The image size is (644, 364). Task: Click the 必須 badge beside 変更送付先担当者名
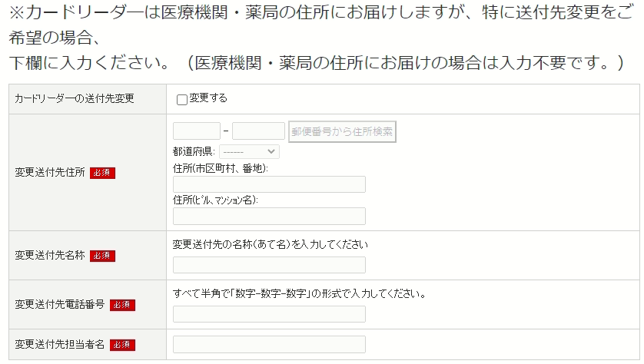pos(123,345)
